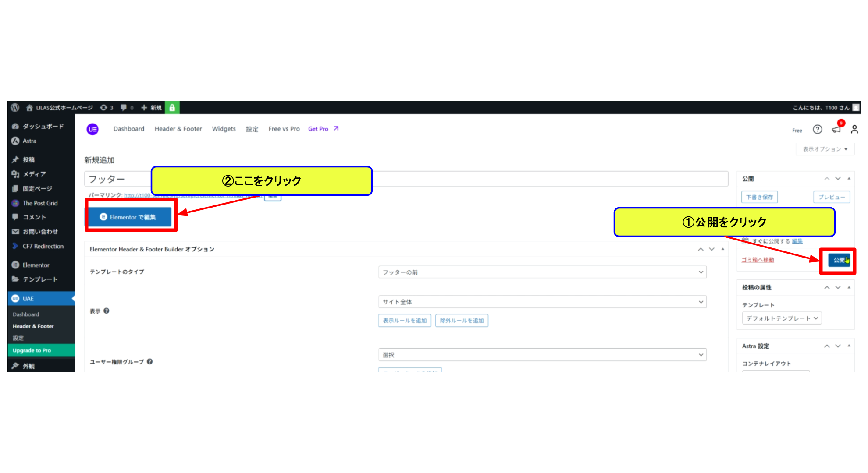The image size is (868, 473).
Task: Click the 編集 link beside すぐに公開する
Action: (797, 241)
